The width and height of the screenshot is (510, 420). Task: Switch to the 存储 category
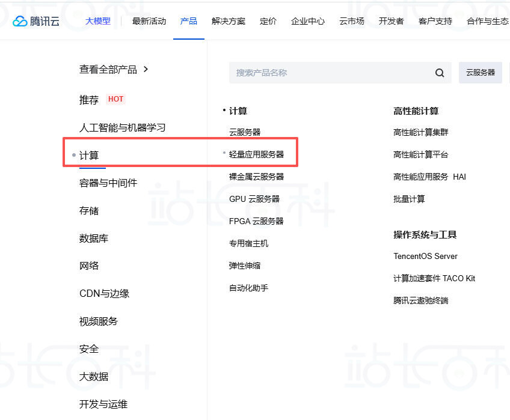(x=88, y=210)
